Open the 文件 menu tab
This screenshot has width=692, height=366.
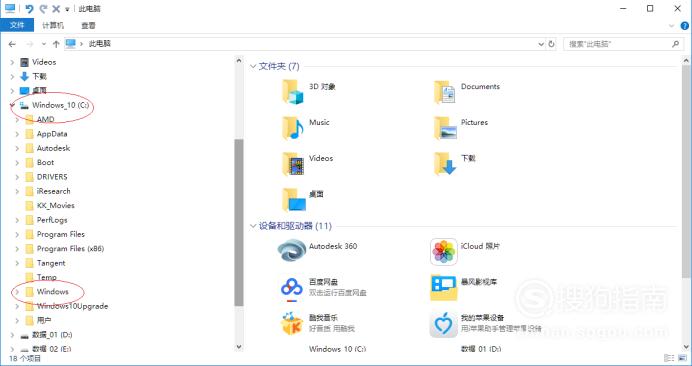click(17, 25)
